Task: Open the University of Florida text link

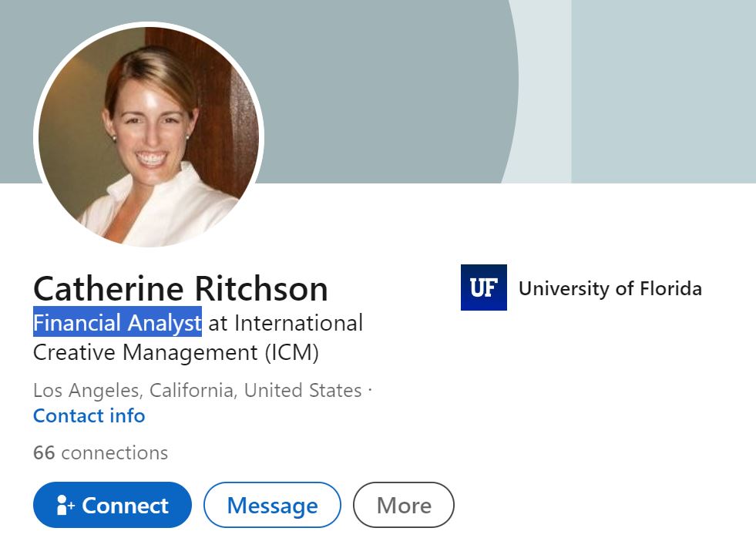Action: [x=610, y=288]
